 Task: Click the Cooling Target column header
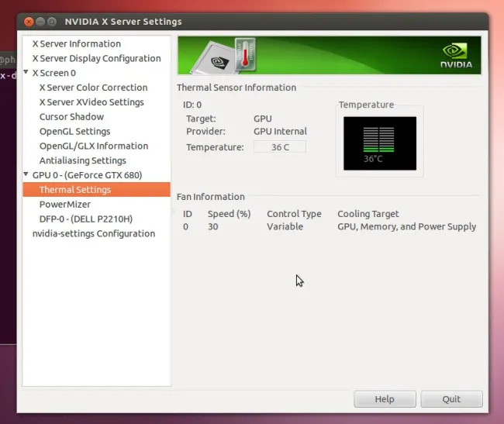click(x=368, y=214)
